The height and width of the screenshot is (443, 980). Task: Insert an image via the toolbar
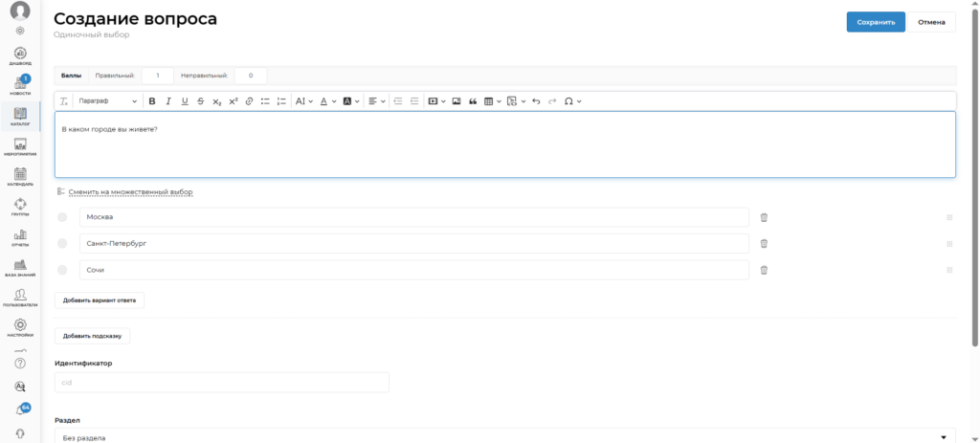tap(457, 100)
